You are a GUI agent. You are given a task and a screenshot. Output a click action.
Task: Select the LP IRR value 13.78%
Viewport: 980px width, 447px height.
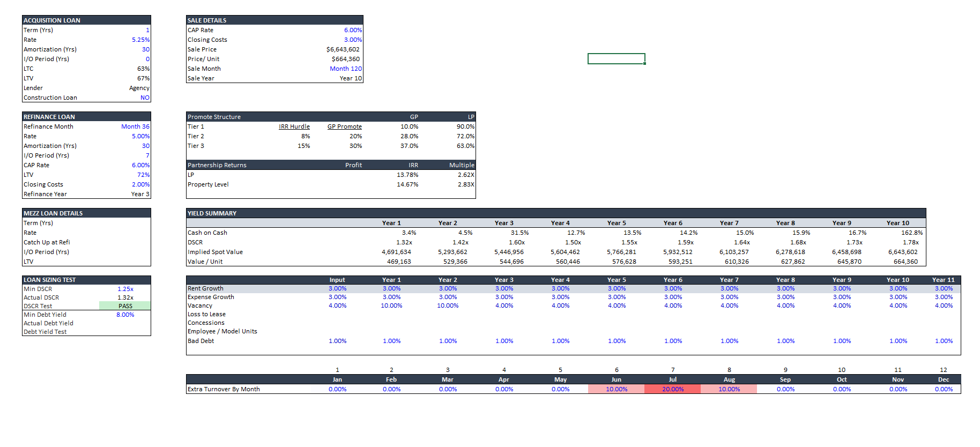[x=407, y=175]
